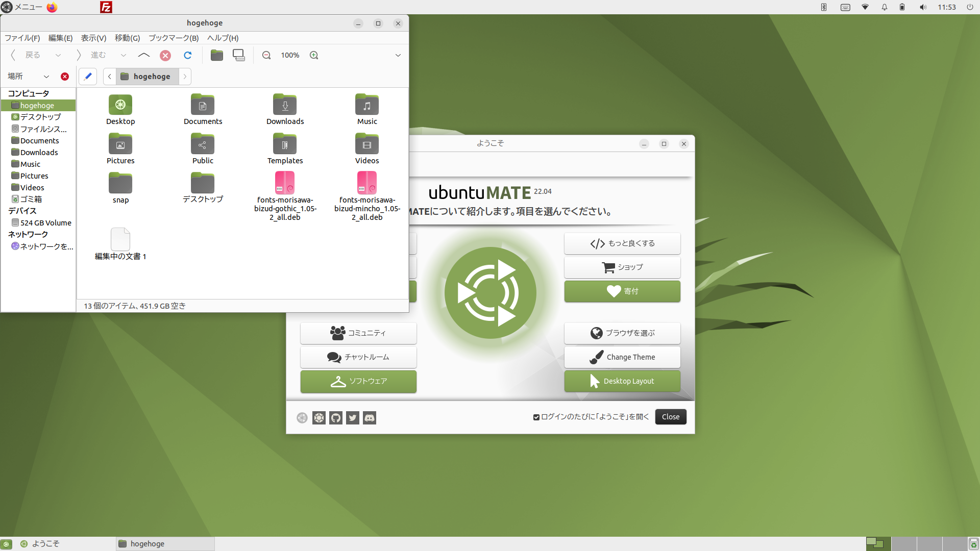Toggle the pencil location edit button
Viewport: 980px width, 551px height.
pos(88,77)
